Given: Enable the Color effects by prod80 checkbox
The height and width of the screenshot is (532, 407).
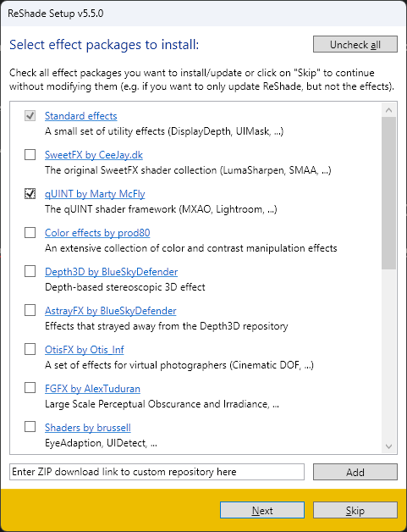Looking at the screenshot, I should tap(30, 233).
